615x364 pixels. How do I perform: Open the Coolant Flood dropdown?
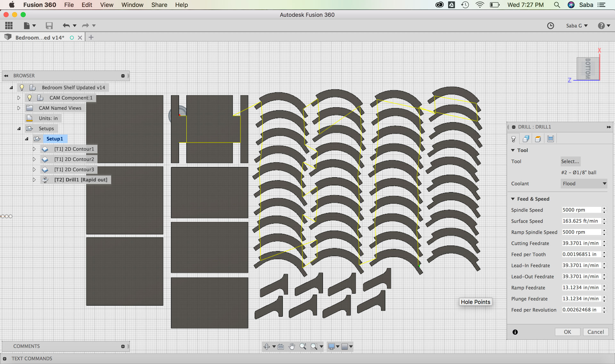584,183
